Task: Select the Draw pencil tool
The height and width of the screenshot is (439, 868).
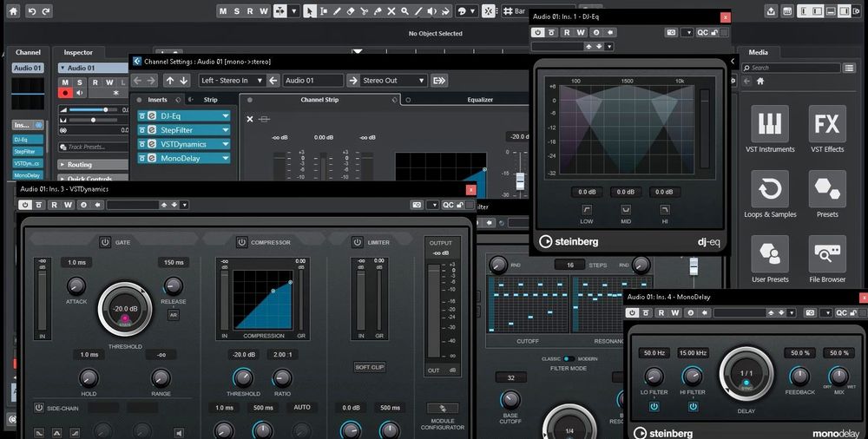Action: coord(337,11)
